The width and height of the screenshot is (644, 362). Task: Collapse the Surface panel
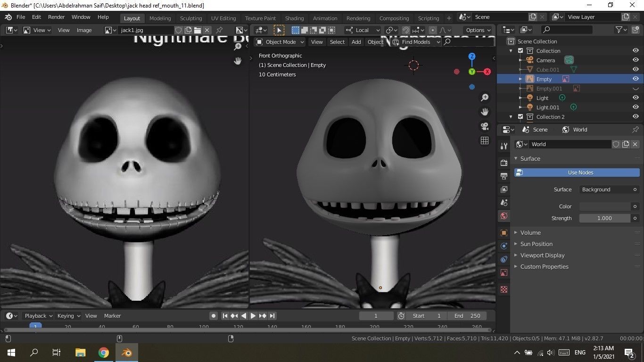pyautogui.click(x=530, y=159)
